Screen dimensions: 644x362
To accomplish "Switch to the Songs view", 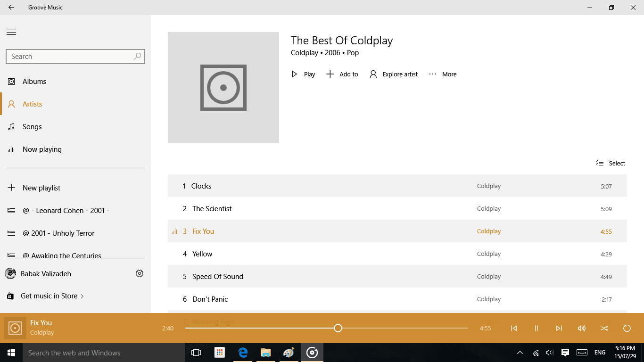I will tap(32, 127).
